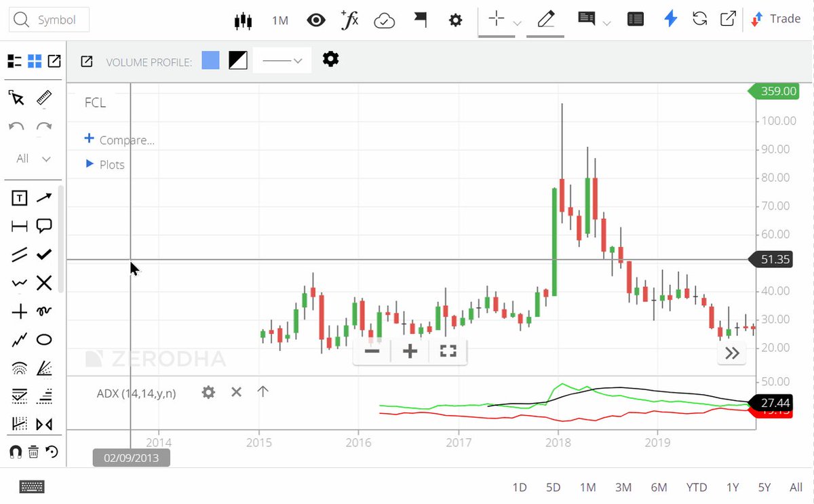The width and height of the screenshot is (814, 504).
Task: Select the callout speech bubble tool
Action: (44, 227)
